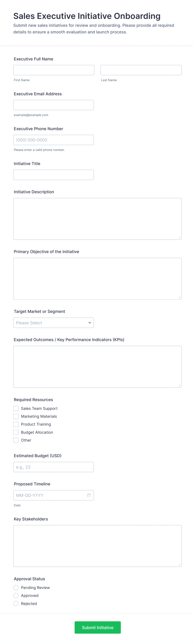Enable the Marketing Materials checkbox
The image size is (193, 644).
point(16,416)
